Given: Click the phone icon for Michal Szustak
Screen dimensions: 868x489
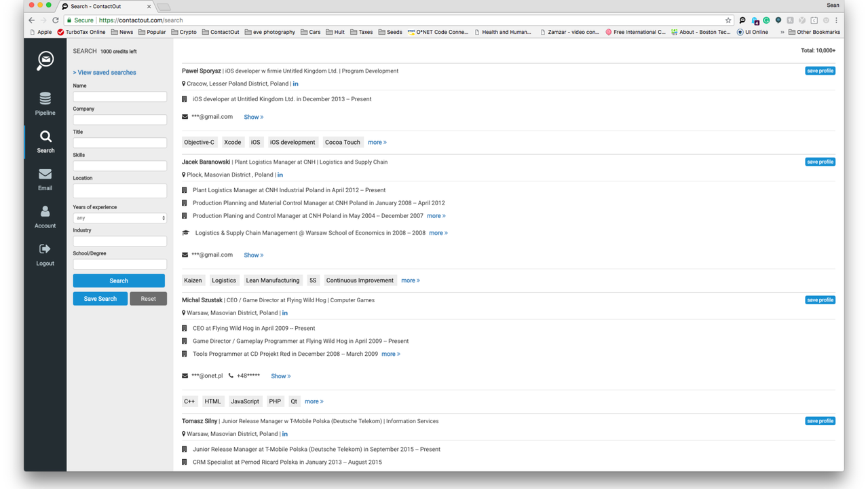Looking at the screenshot, I should (x=229, y=376).
